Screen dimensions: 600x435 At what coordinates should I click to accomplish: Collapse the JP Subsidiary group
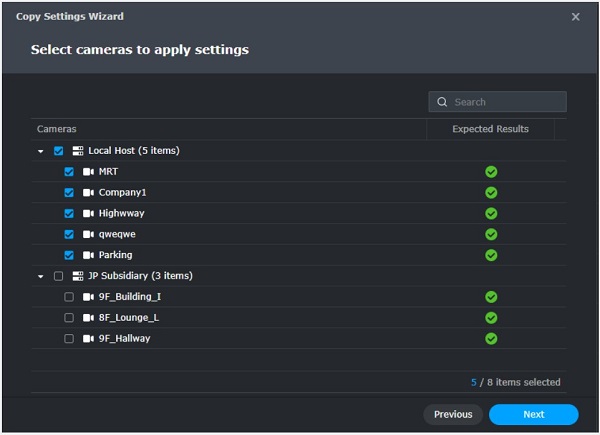tap(41, 276)
